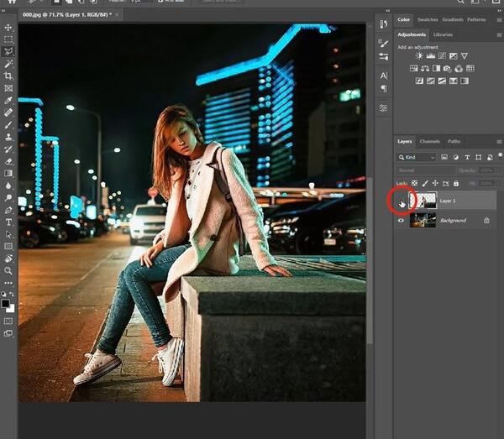This screenshot has width=504, height=439.
Task: Select the Dodge tool
Action: point(8,198)
